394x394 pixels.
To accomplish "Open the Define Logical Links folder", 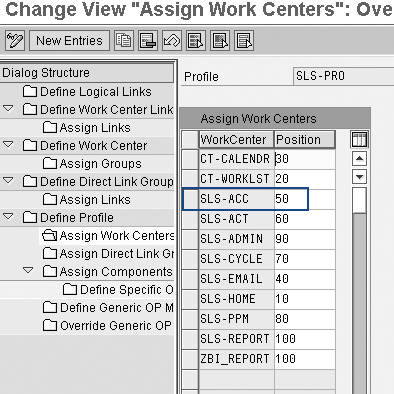I will (87, 92).
